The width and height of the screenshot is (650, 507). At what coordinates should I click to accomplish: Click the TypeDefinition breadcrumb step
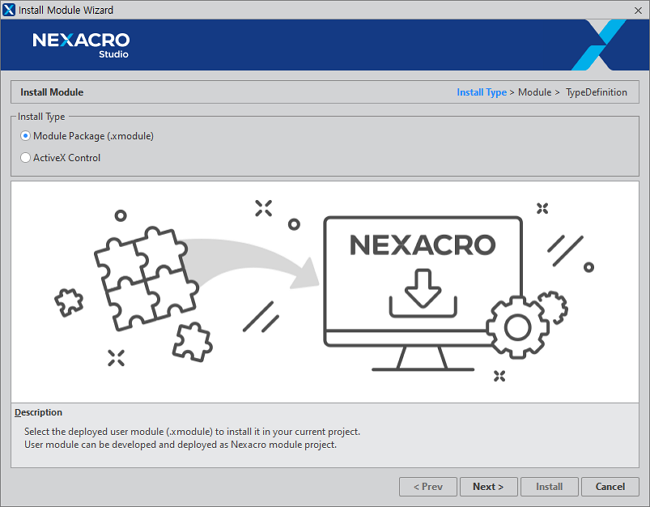coord(596,93)
